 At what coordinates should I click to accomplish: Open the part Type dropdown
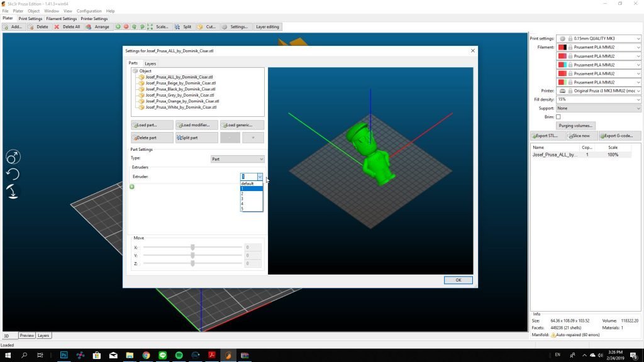pos(237,159)
